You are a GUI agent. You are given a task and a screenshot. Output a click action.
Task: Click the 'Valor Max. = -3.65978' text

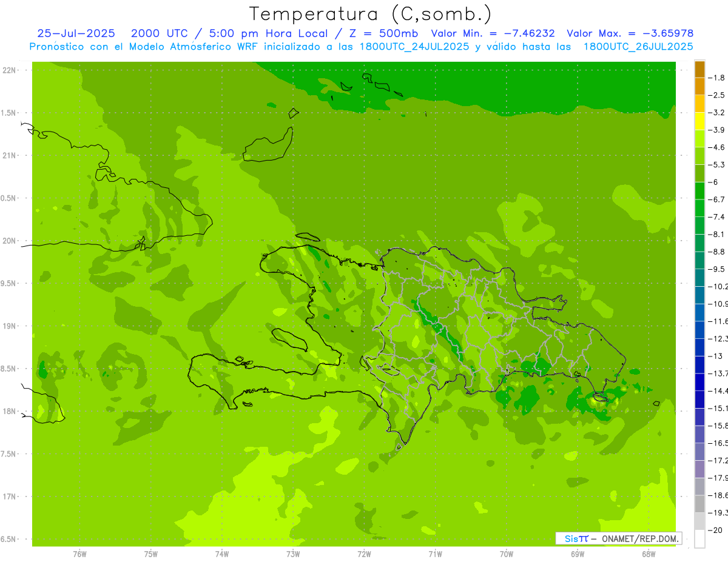630,33
